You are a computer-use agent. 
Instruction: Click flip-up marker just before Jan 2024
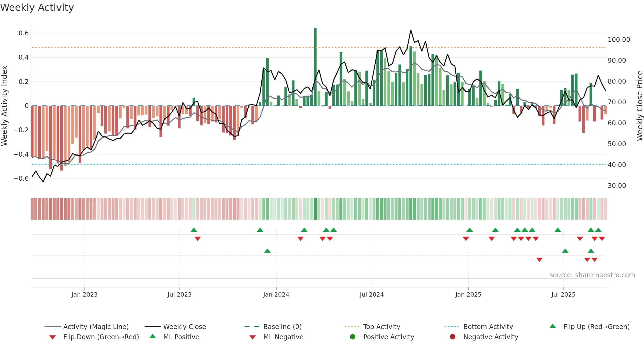click(x=260, y=230)
